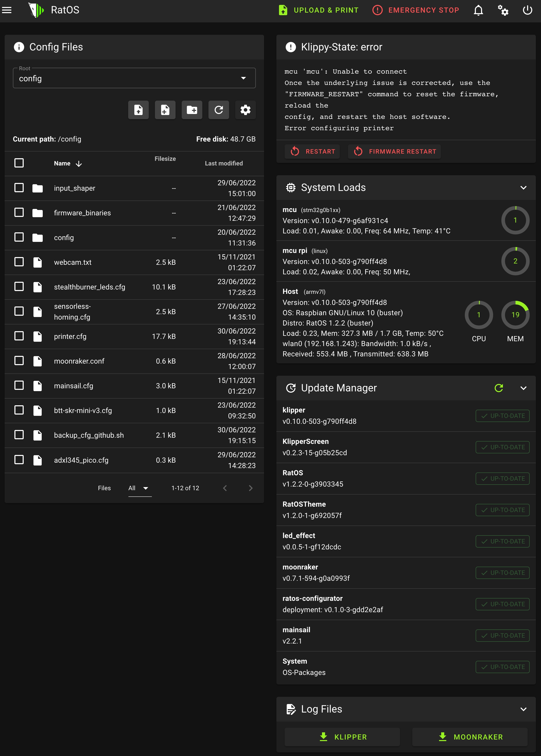Check for updates in Update Manager

click(498, 388)
